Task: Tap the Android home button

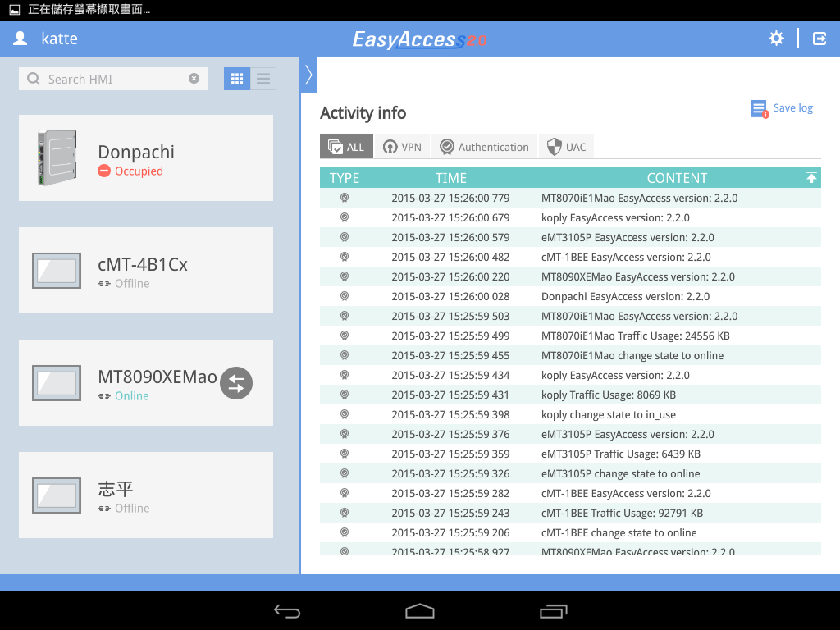Action: coord(419,610)
